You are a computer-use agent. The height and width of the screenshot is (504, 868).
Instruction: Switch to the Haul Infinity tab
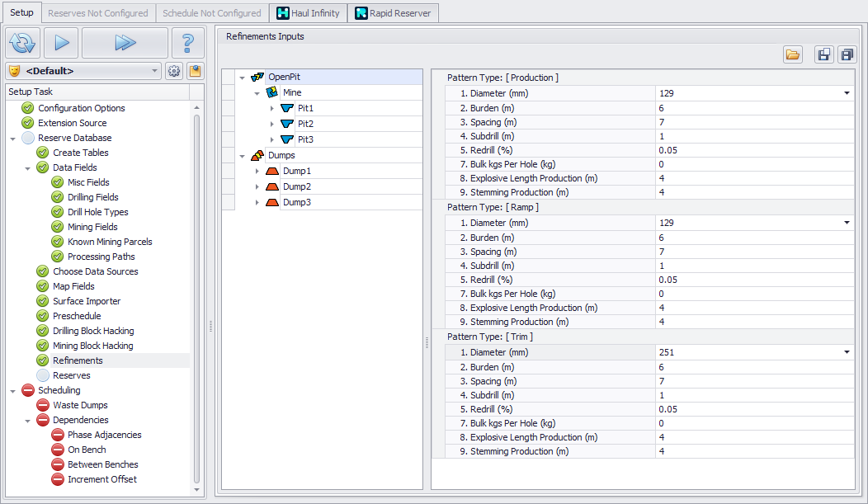[309, 13]
